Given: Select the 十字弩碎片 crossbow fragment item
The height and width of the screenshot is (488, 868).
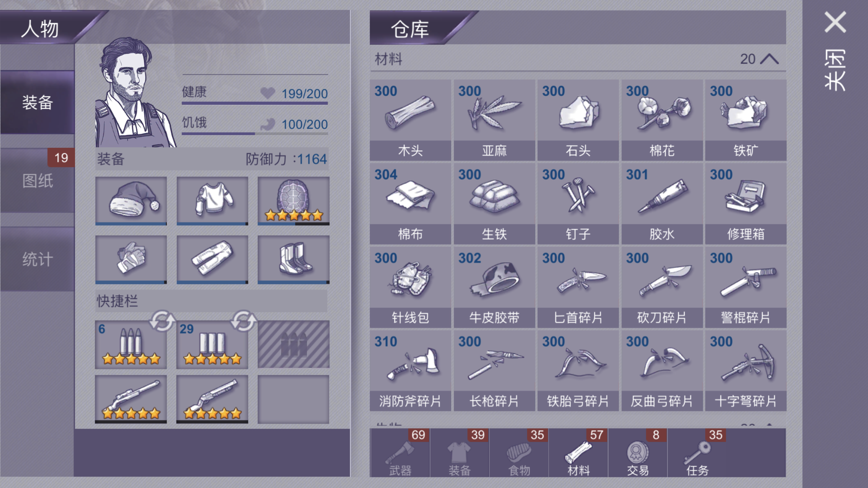Looking at the screenshot, I should [745, 371].
